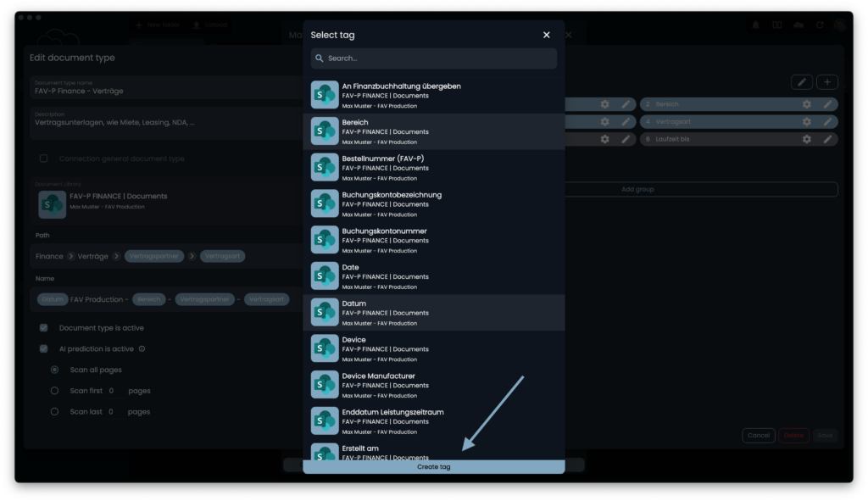The width and height of the screenshot is (868, 501).
Task: Click SharePoint icon beside 'Datum' tag
Action: point(325,312)
